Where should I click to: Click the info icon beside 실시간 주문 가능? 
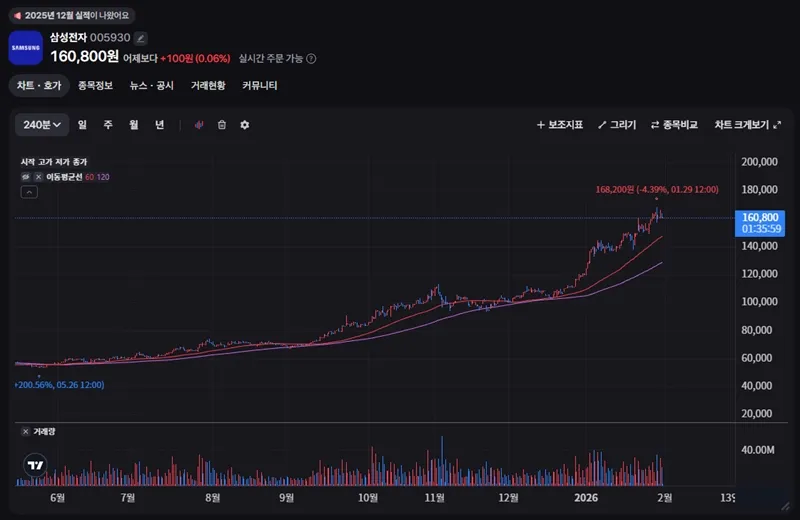click(311, 58)
